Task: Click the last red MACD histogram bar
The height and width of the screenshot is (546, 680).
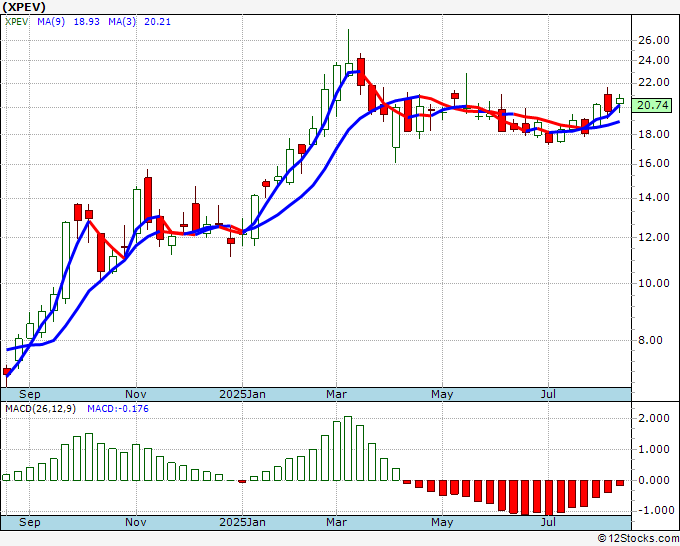Action: click(x=620, y=483)
